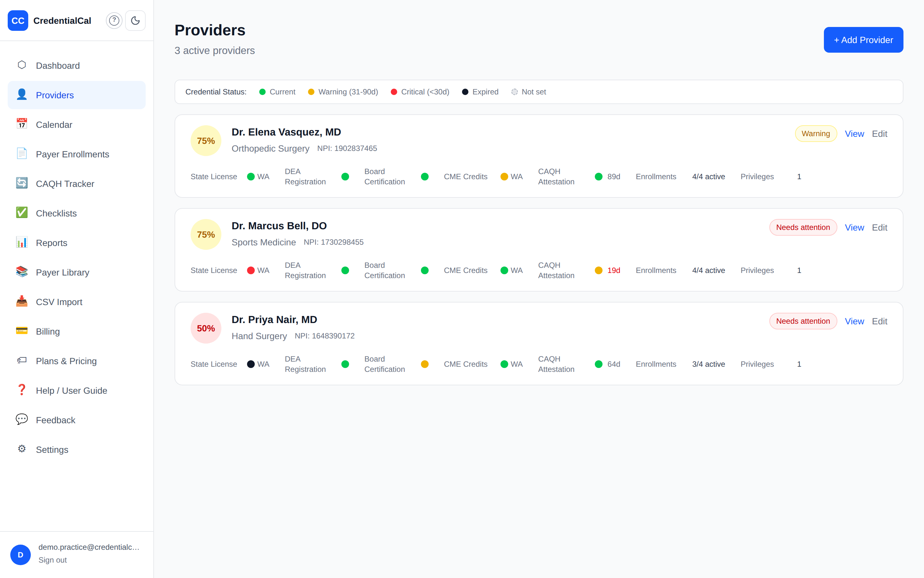Open the Reports page

coord(76,243)
